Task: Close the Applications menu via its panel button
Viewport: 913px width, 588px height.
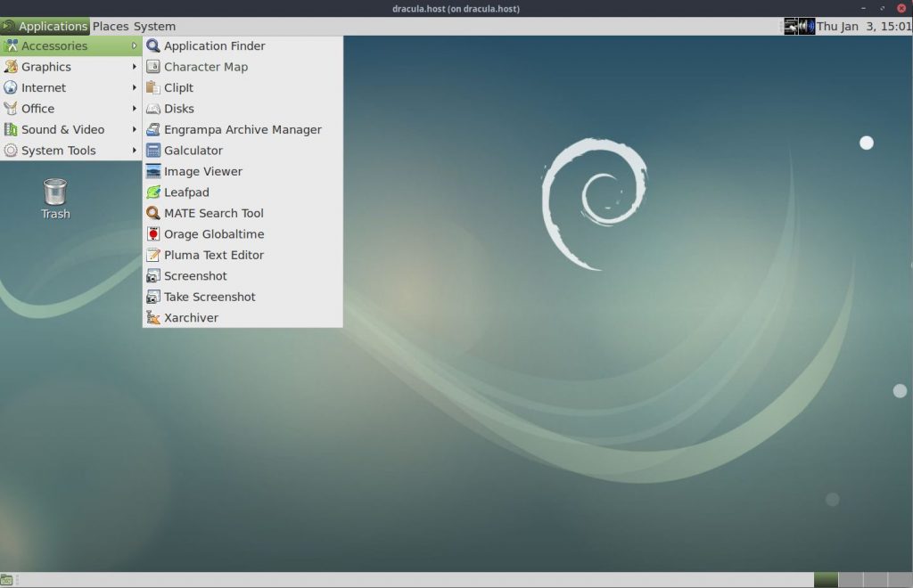Action: coord(45,26)
